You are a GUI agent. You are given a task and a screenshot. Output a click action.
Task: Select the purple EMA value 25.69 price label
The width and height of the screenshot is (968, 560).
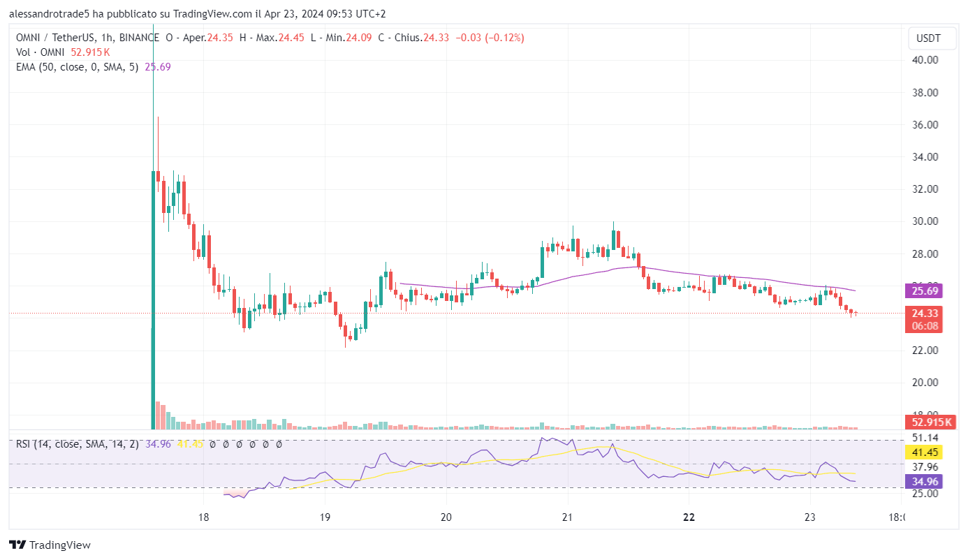[x=923, y=291]
